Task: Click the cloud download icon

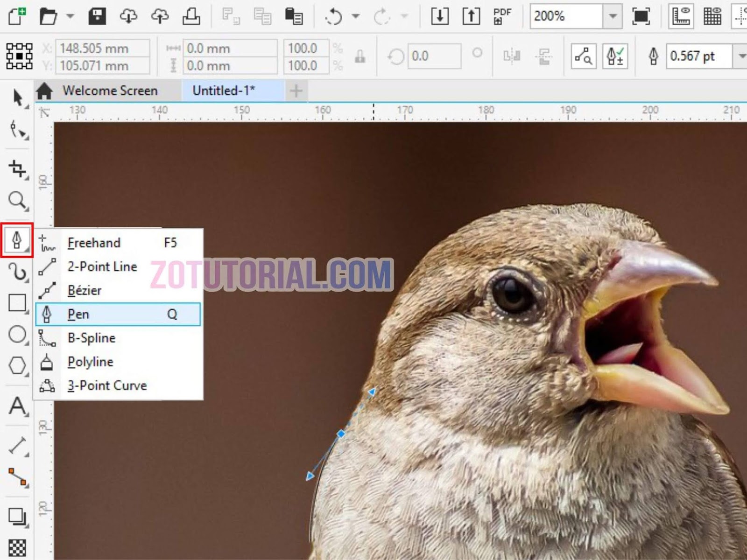Action: [x=128, y=17]
